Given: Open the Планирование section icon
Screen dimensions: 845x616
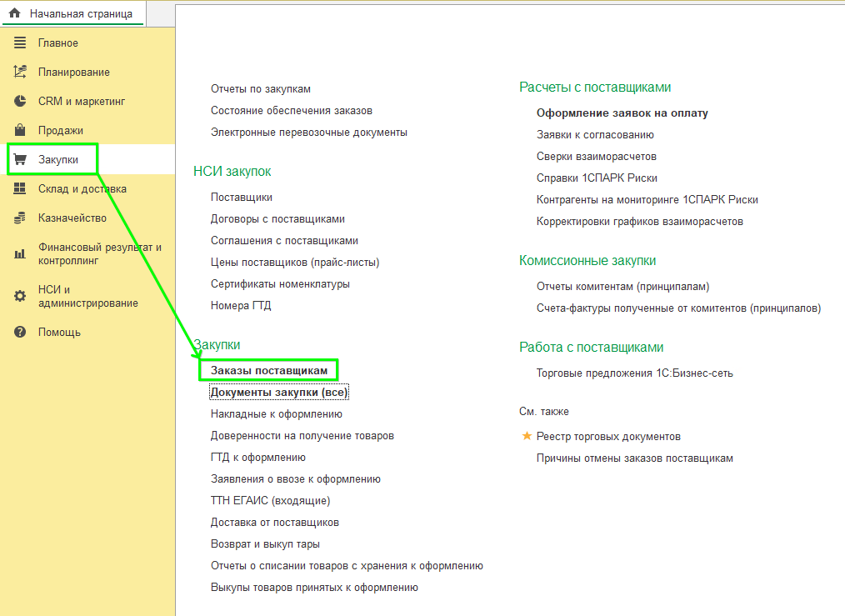Looking at the screenshot, I should pyautogui.click(x=19, y=72).
